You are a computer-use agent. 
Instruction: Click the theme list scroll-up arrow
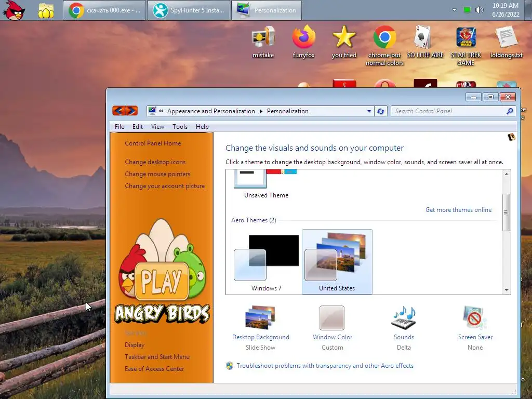(506, 174)
